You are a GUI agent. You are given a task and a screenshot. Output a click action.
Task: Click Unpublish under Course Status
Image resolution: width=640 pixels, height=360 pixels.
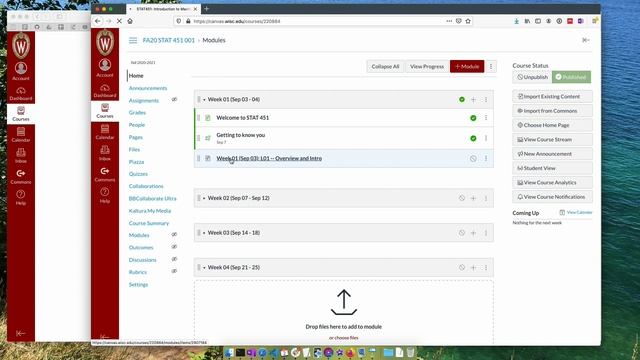(x=532, y=77)
